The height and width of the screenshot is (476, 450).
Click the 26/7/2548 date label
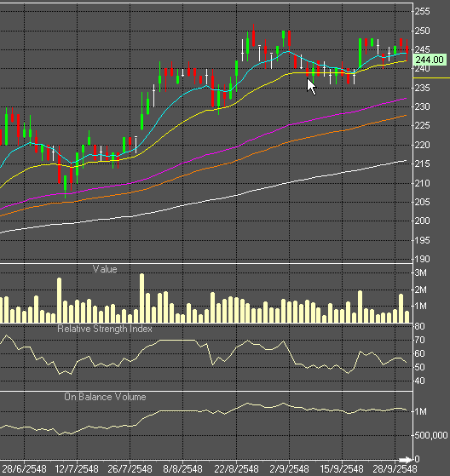pos(130,468)
